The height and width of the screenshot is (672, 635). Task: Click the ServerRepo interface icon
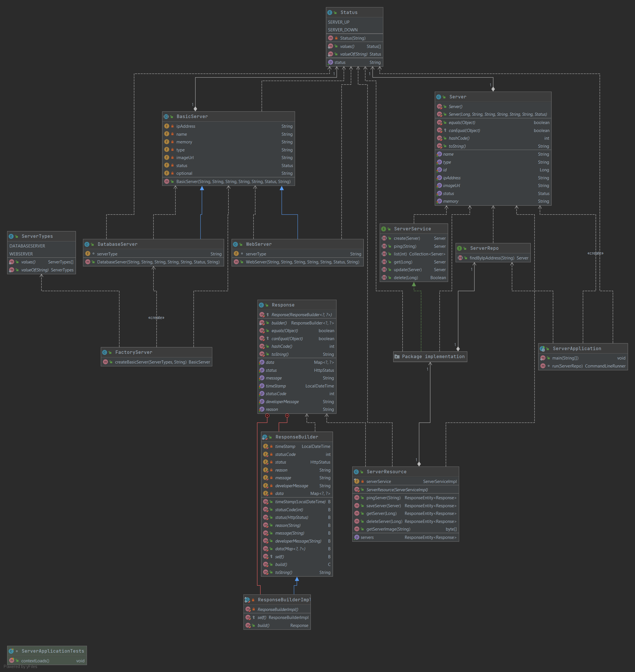[460, 248]
